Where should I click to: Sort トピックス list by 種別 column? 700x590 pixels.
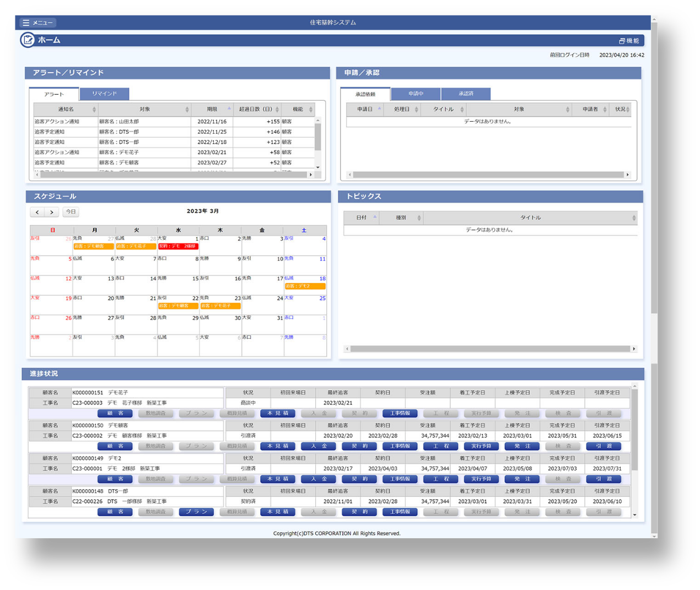tap(401, 218)
